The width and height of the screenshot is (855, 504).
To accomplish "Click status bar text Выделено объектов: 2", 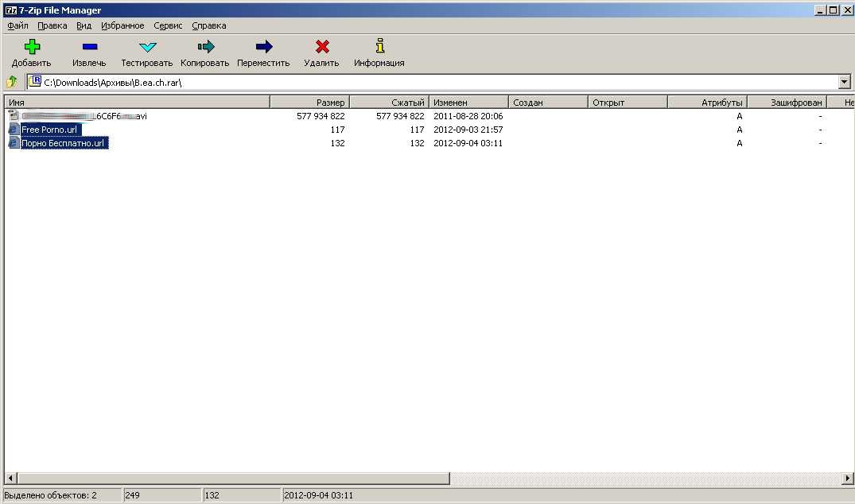I will pyautogui.click(x=50, y=495).
